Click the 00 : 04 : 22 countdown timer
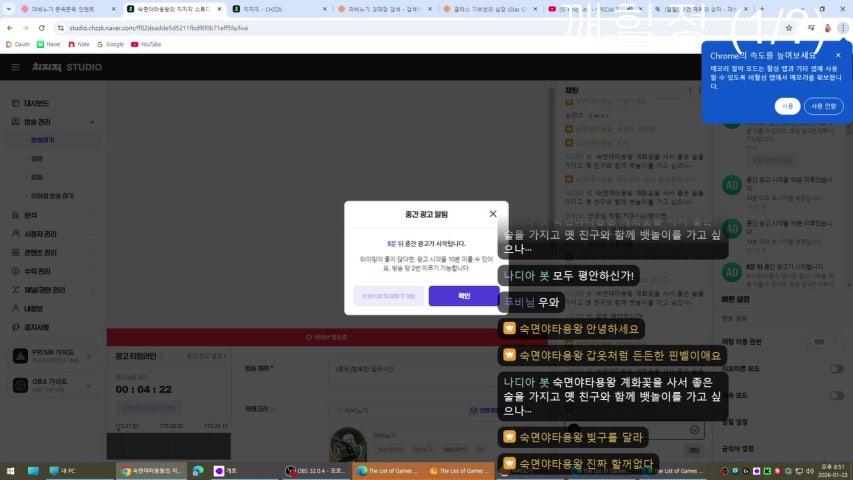Screen dimensions: 853x480 coord(144,390)
